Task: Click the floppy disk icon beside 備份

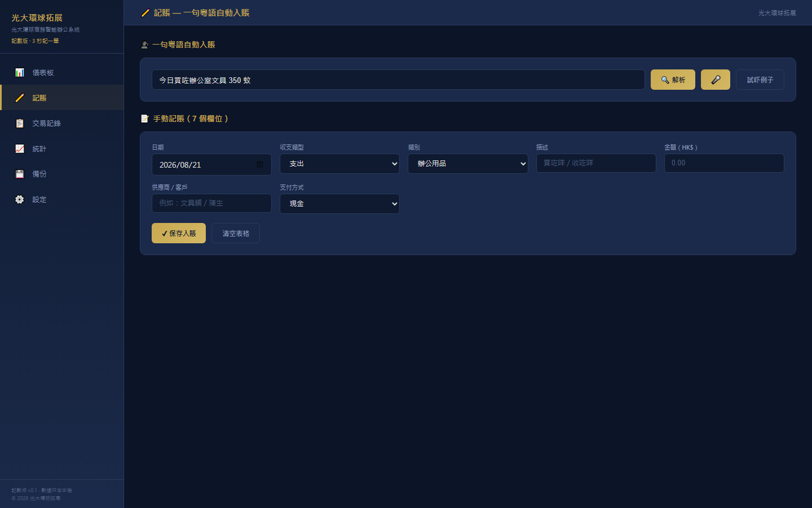Action: [20, 174]
